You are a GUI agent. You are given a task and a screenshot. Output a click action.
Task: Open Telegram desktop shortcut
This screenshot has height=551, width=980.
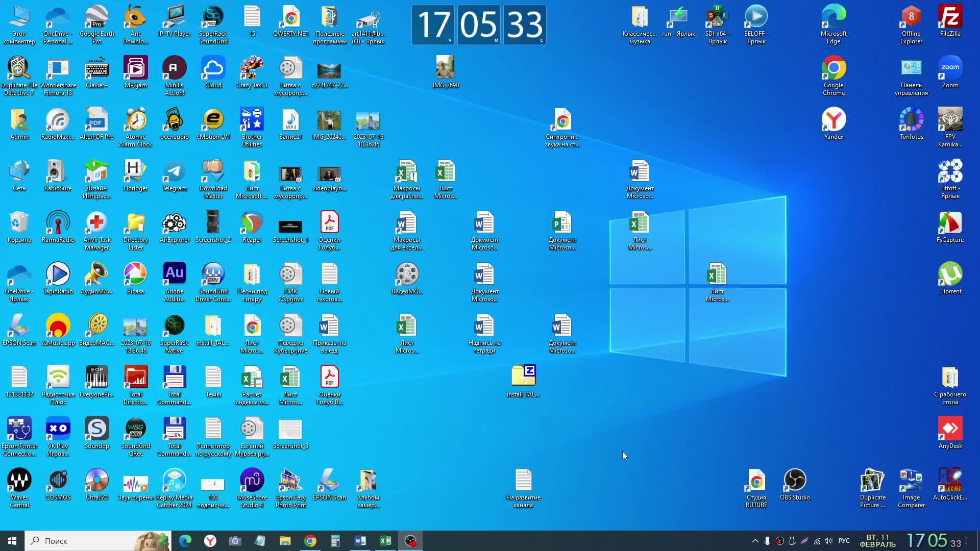pos(174,176)
